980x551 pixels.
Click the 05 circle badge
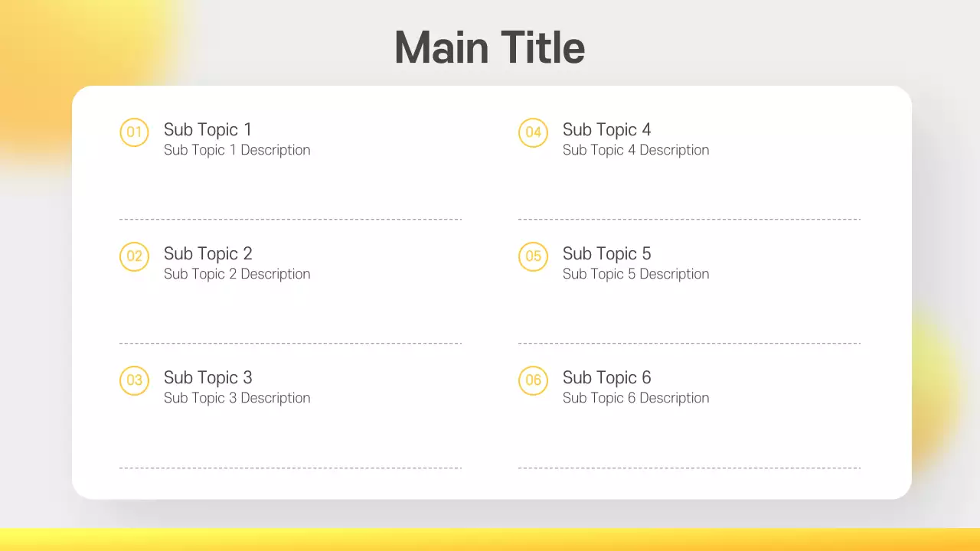pos(533,256)
